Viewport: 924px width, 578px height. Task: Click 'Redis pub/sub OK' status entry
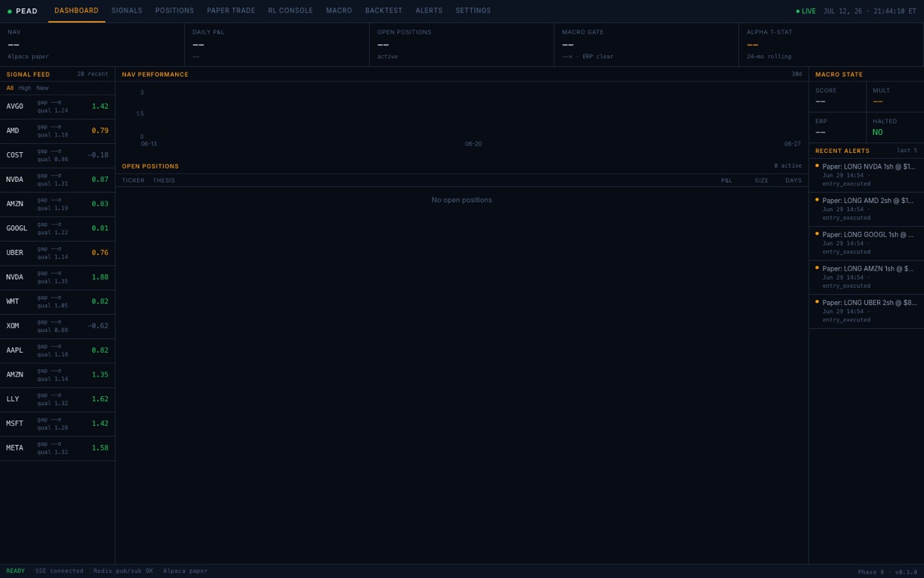(x=123, y=571)
